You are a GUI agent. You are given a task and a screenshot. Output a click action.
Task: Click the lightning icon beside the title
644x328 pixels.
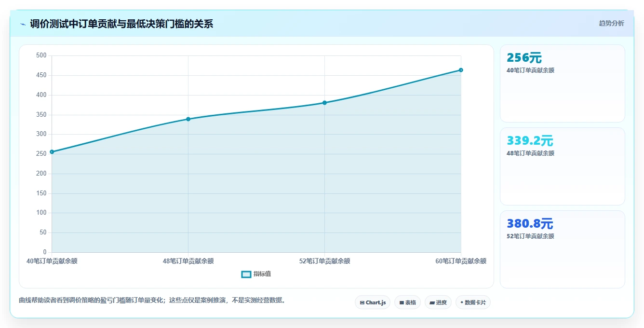coord(23,24)
